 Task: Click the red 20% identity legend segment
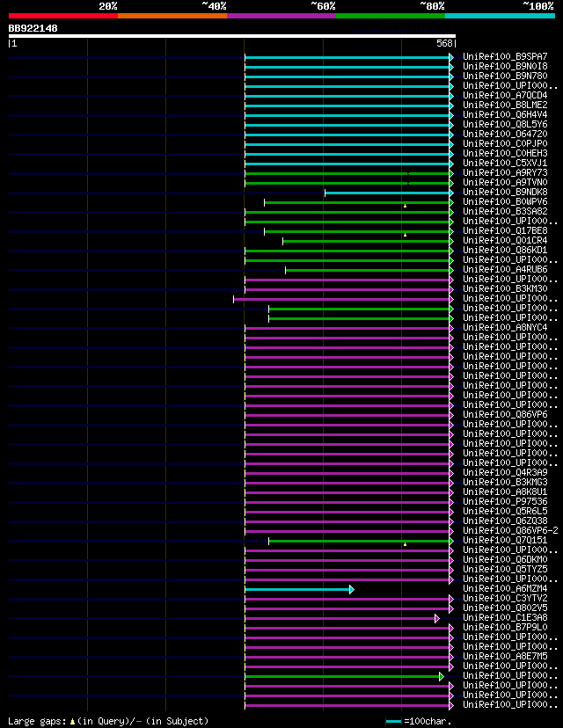tap(63, 16)
